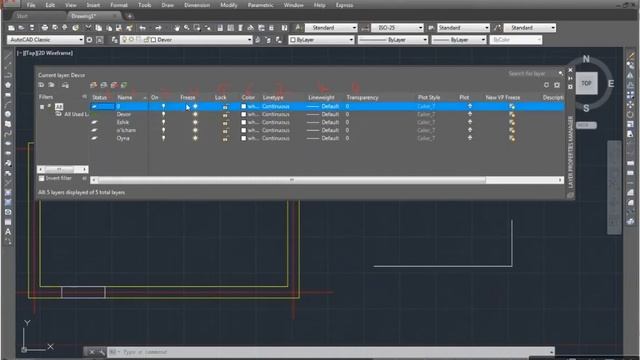
Task: Click the Cut scissors icon
Action: pyautogui.click(x=88, y=28)
